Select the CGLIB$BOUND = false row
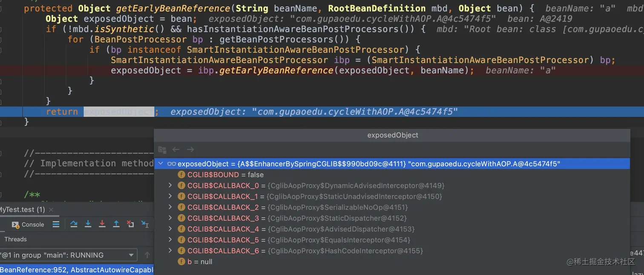The height and width of the screenshot is (275, 644). [392, 175]
